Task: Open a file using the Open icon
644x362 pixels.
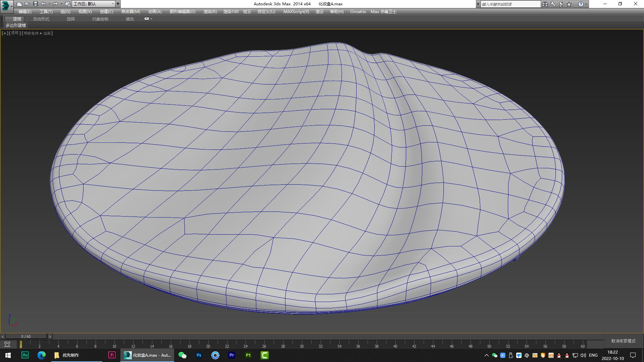Action: coord(28,4)
